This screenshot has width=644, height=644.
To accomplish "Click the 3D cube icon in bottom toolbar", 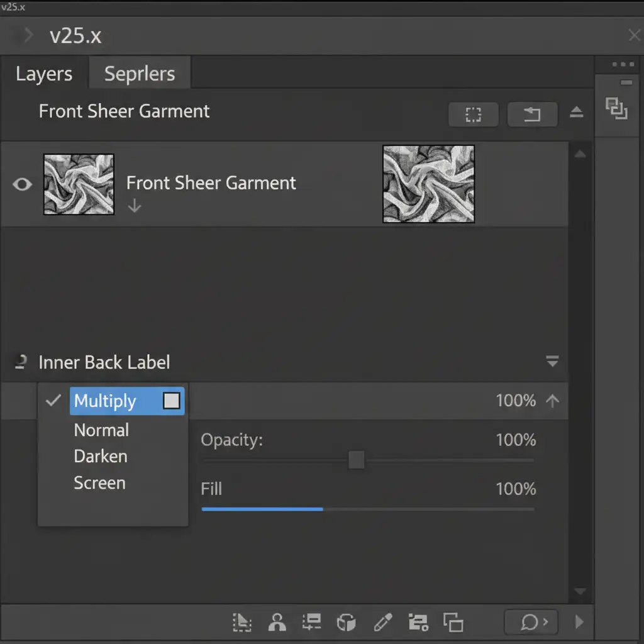I will [x=347, y=623].
